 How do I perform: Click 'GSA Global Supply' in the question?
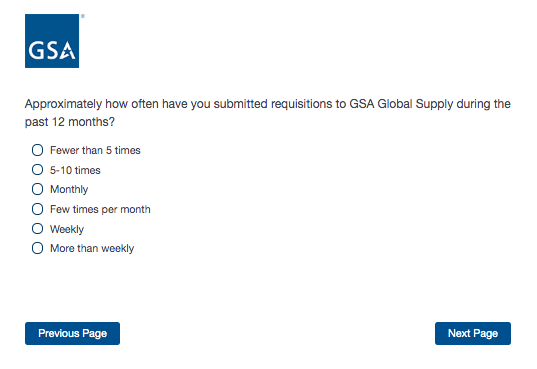[401, 104]
